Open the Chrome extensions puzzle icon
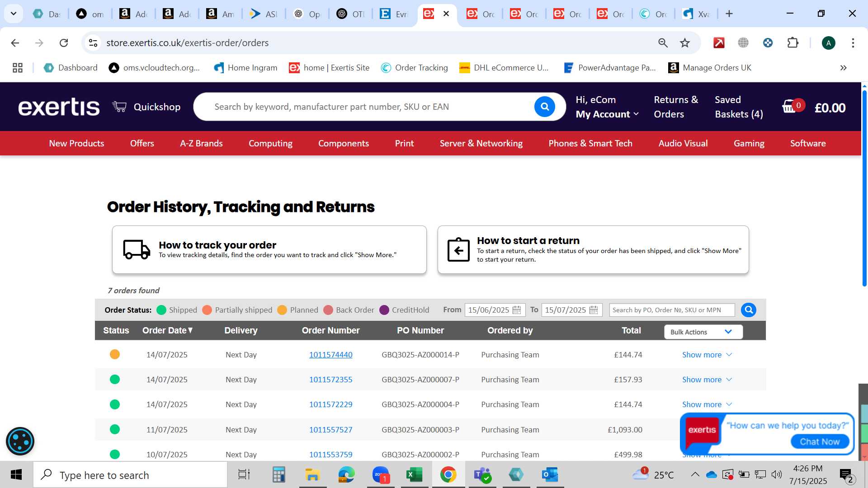The height and width of the screenshot is (488, 868). 793,43
